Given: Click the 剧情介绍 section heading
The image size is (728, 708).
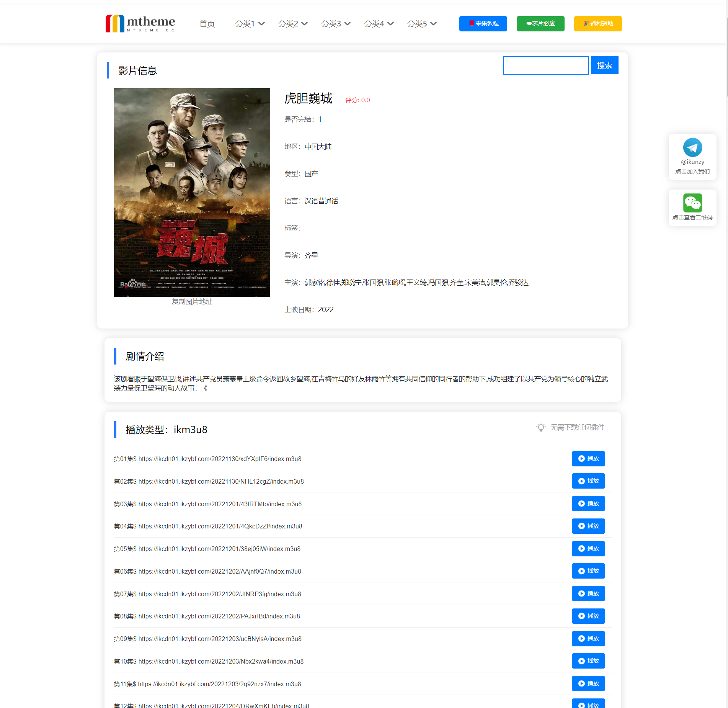Looking at the screenshot, I should coord(145,356).
